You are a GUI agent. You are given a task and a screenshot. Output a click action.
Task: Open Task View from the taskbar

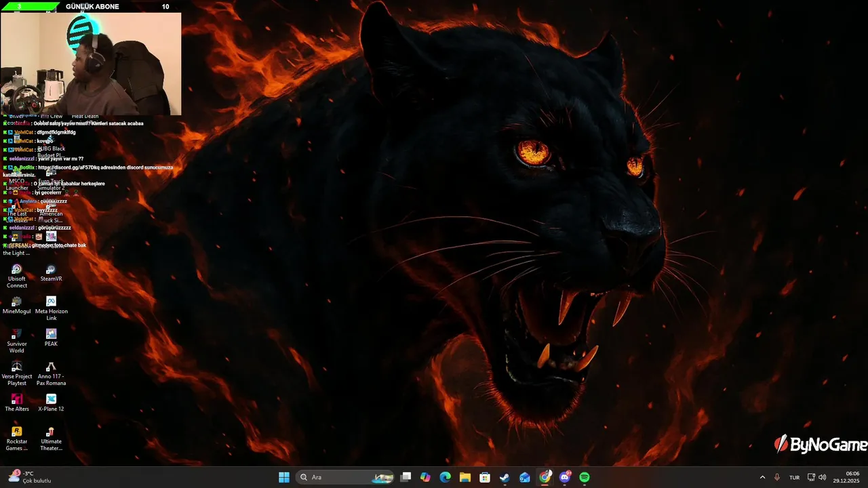(x=406, y=477)
